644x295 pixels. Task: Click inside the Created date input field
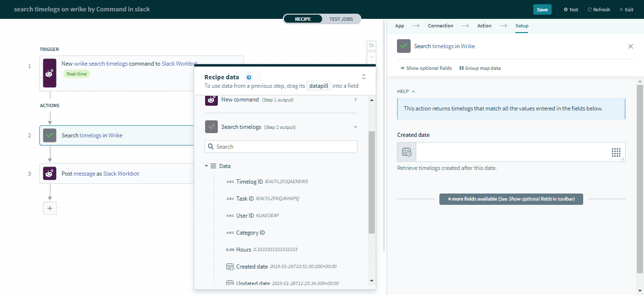514,152
